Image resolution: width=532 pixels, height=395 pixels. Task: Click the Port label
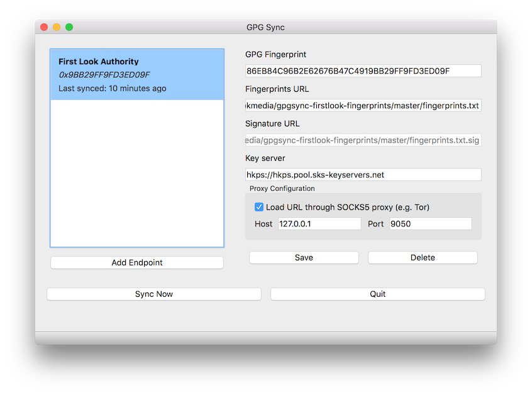(x=376, y=224)
